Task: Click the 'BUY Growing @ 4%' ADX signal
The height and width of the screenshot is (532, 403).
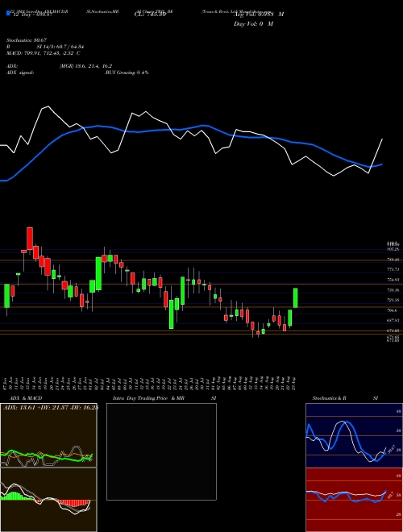Action: pyautogui.click(x=127, y=73)
